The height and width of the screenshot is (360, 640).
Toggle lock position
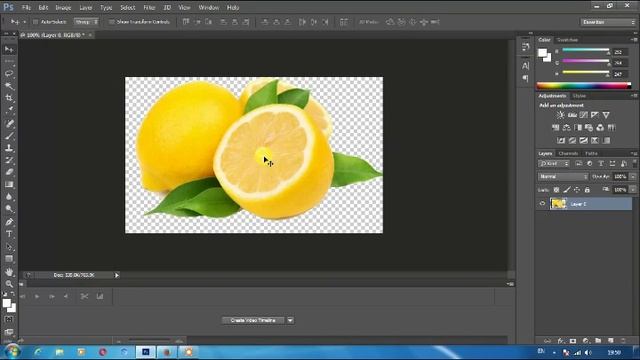(577, 190)
